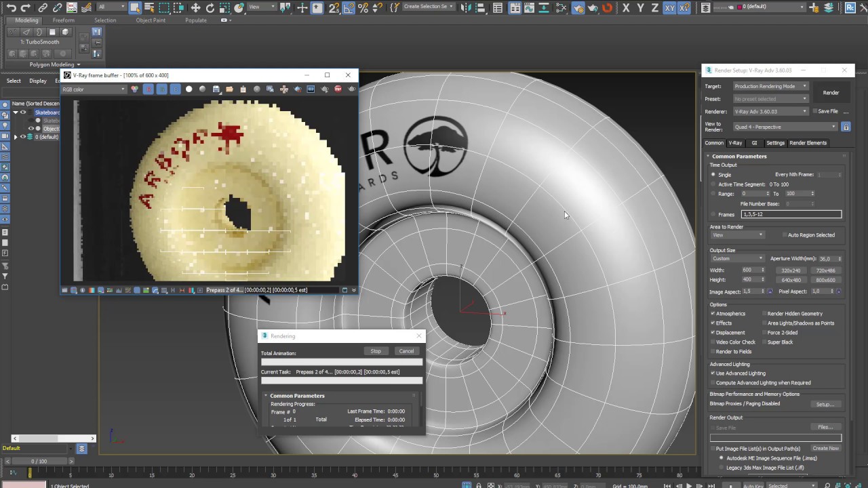Screen dimensions: 868x488
Task: Toggle Atmospherics checkbox
Action: (x=713, y=314)
